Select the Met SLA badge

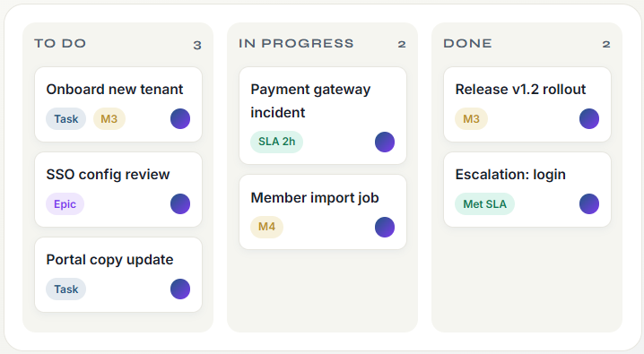point(484,203)
